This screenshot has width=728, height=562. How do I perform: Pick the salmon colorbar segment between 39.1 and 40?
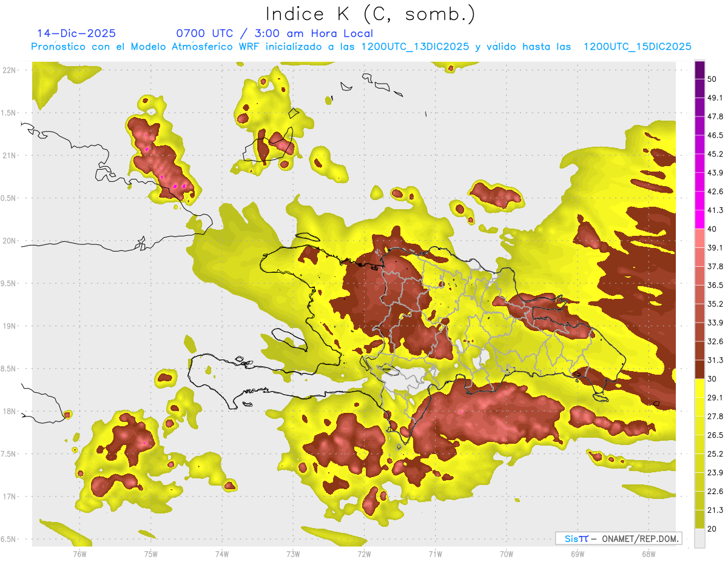[699, 238]
